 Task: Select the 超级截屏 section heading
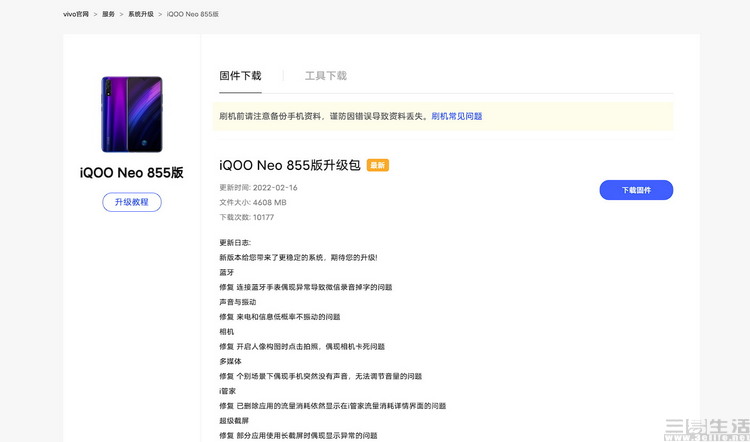(234, 420)
